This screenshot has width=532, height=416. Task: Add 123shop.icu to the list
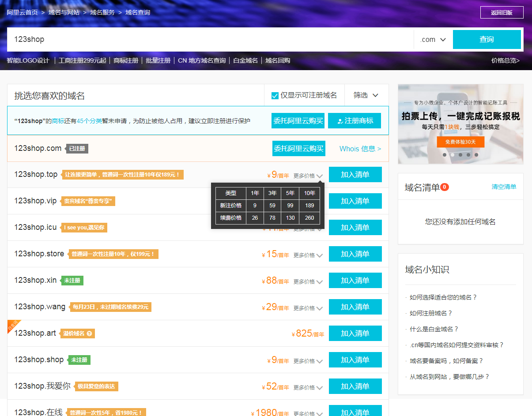(x=355, y=228)
